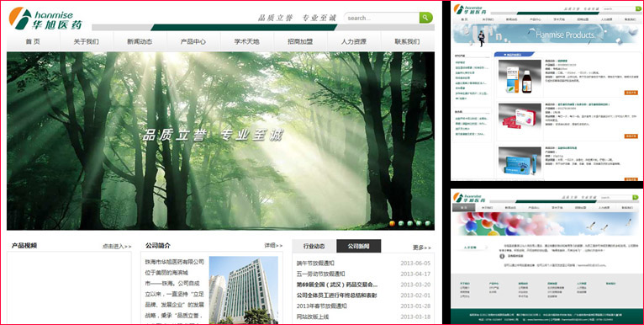The image size is (644, 325).
Task: Select the fourth carousel dot on banner
Action: [419, 223]
